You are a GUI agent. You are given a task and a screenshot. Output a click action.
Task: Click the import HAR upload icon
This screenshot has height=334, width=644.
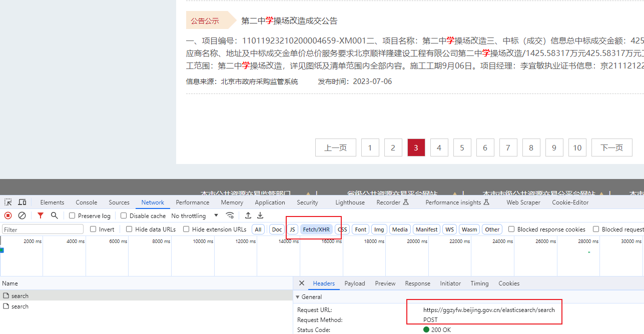pos(248,215)
